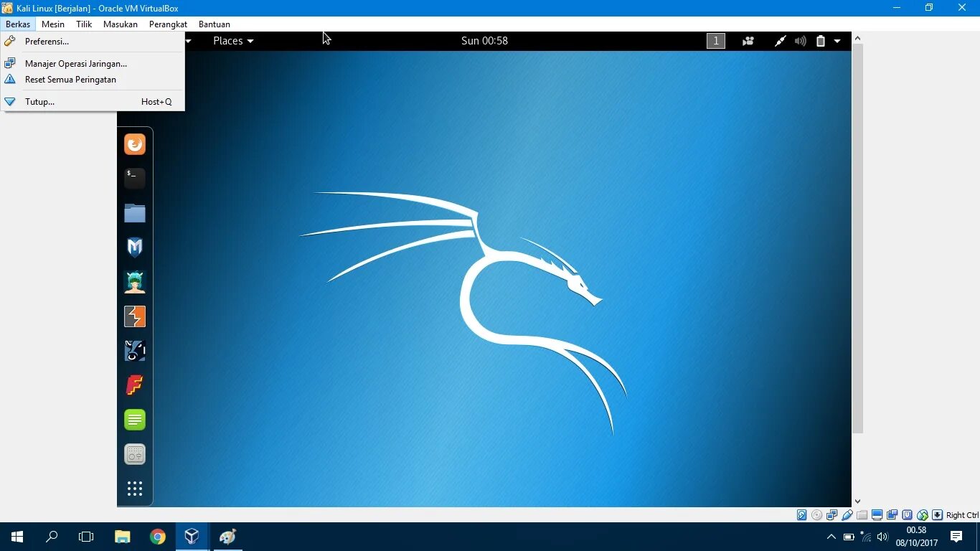Screen dimensions: 980x551
Task: Open Faraday red F icon in dock
Action: pos(135,385)
